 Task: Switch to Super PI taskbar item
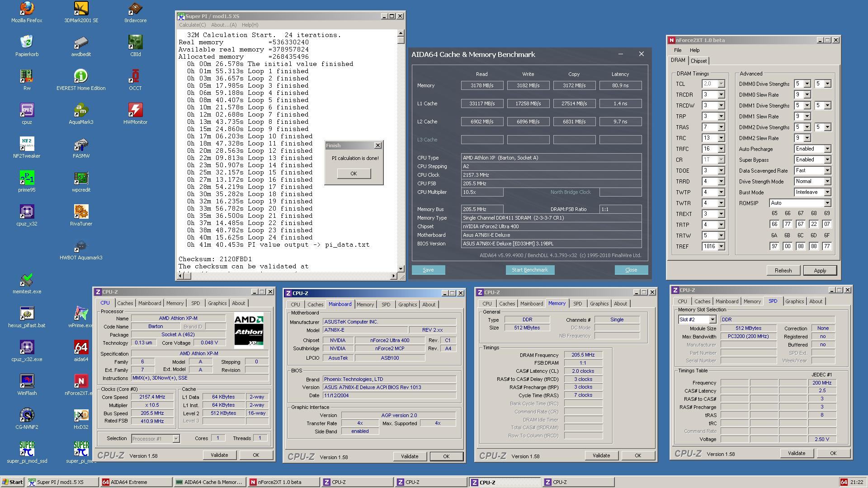point(62,482)
